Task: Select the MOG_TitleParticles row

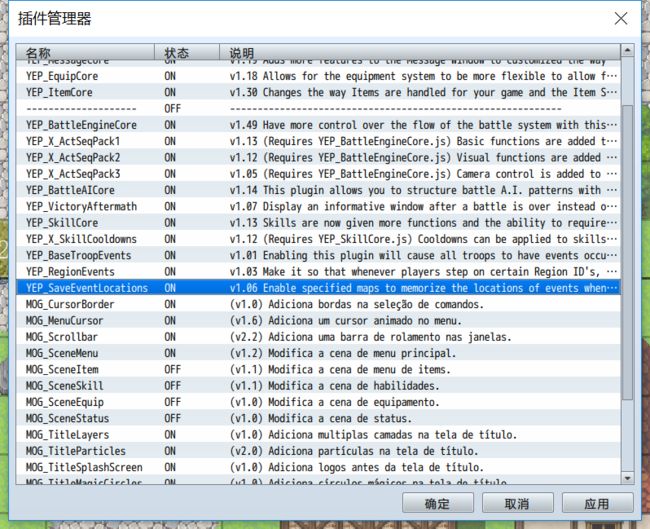Action: tap(318, 451)
